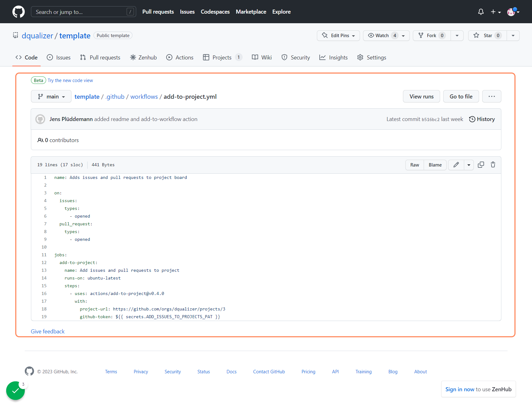
Task: Open the plus create-new menu
Action: (x=495, y=12)
